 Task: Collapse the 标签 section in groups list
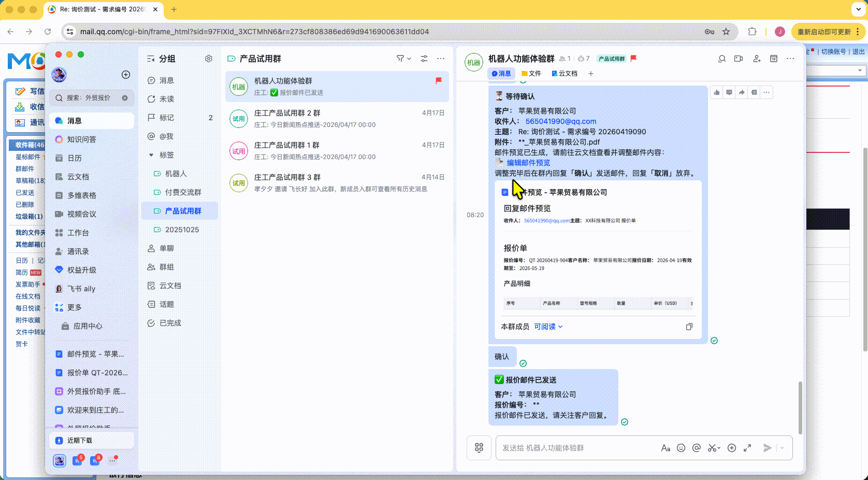[151, 155]
